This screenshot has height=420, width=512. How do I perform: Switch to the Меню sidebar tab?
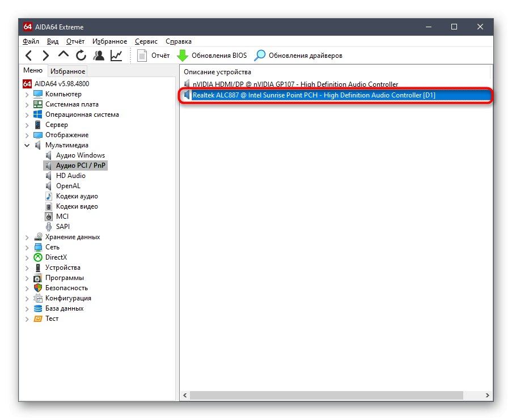click(33, 70)
